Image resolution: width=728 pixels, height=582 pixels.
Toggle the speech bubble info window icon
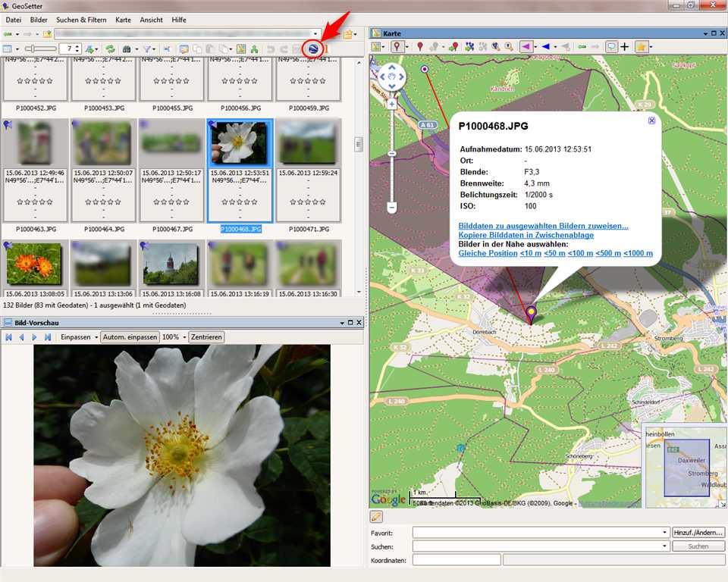point(611,46)
